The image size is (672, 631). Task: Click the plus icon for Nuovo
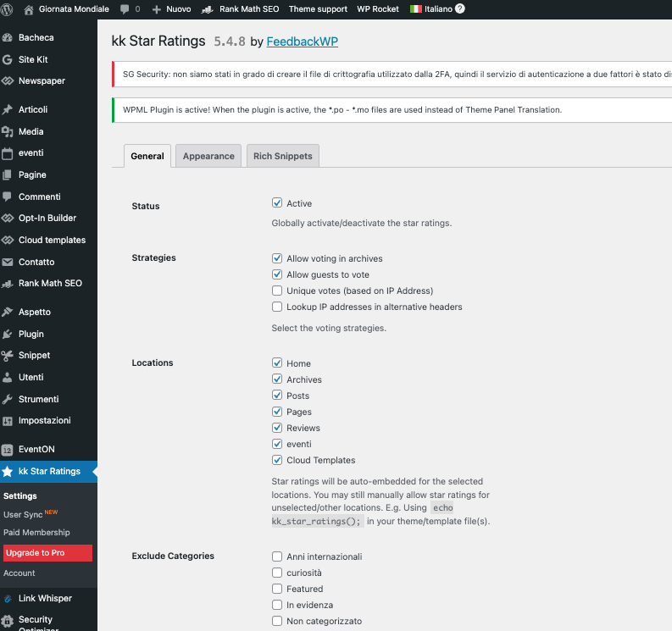pos(157,9)
